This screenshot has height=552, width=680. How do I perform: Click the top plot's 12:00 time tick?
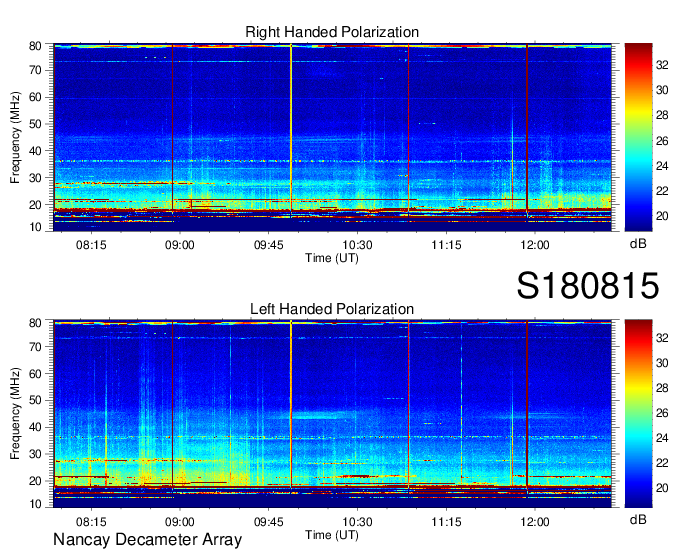(535, 245)
